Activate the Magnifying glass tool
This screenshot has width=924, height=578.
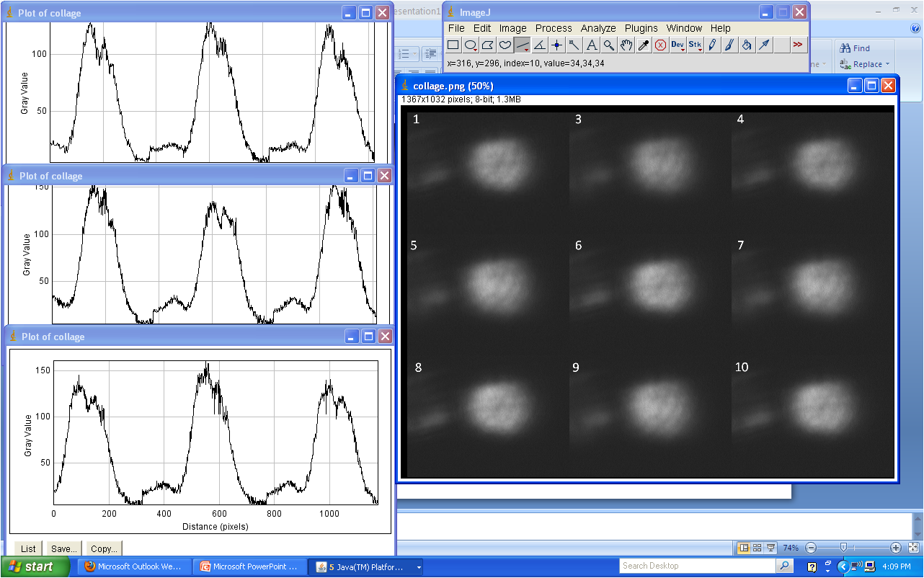609,45
